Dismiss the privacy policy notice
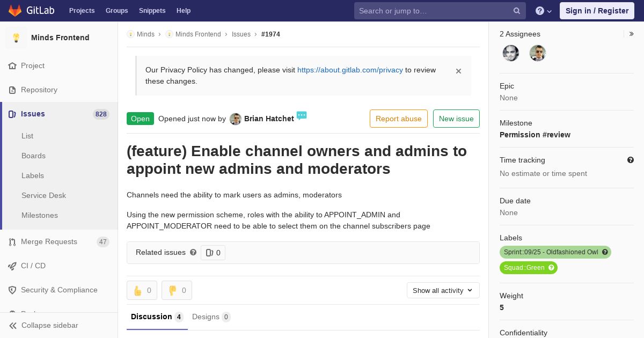The image size is (644, 338). point(458,71)
